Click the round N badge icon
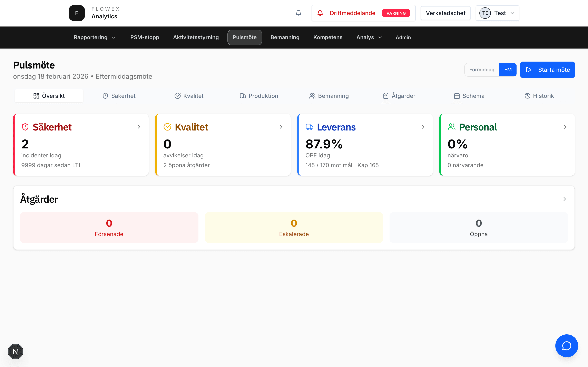Screen dimensions: 588x367 (x=15, y=351)
